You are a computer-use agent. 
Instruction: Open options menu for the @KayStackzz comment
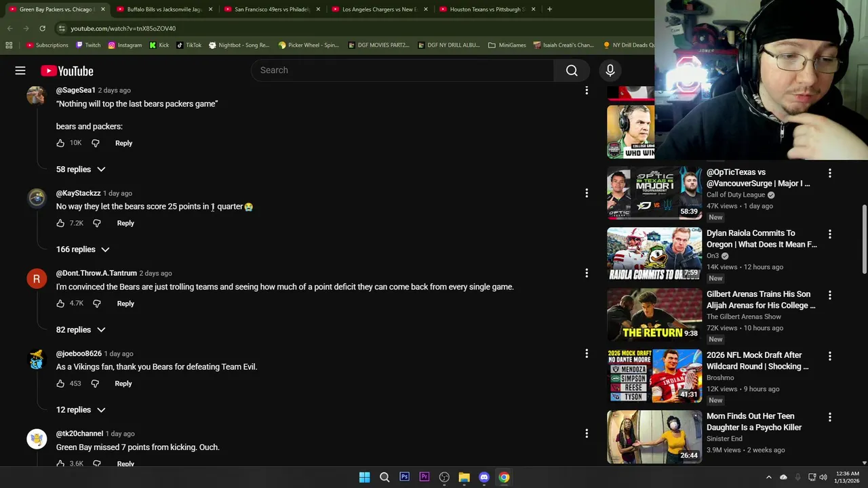point(587,193)
